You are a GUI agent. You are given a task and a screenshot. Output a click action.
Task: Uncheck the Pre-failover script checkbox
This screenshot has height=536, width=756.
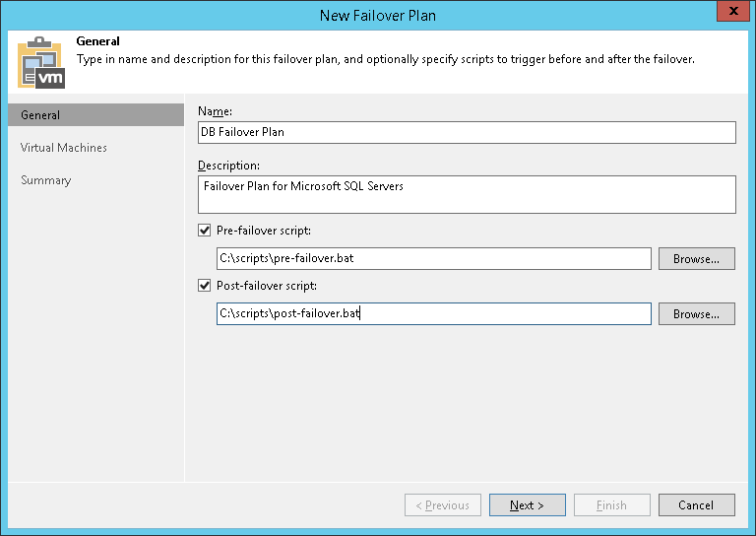tap(205, 231)
